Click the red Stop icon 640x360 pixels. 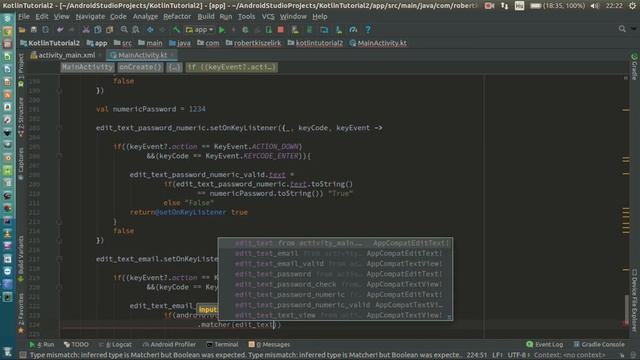[x=280, y=30]
